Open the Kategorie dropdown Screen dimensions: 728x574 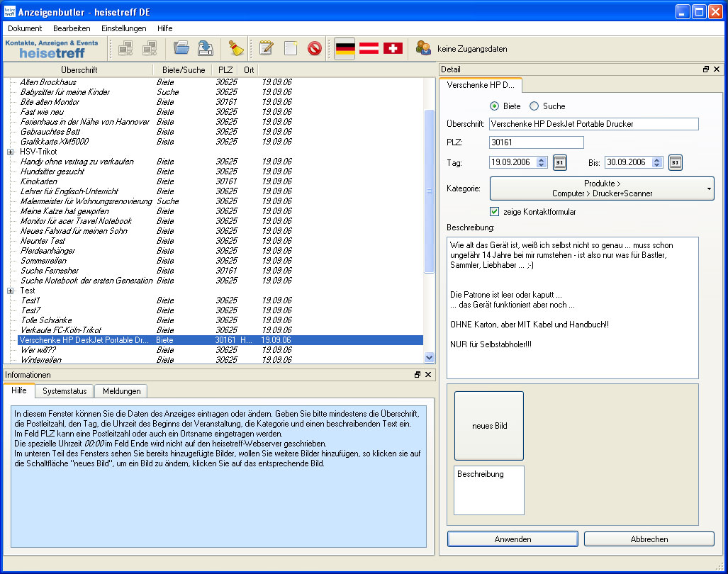[x=602, y=188]
